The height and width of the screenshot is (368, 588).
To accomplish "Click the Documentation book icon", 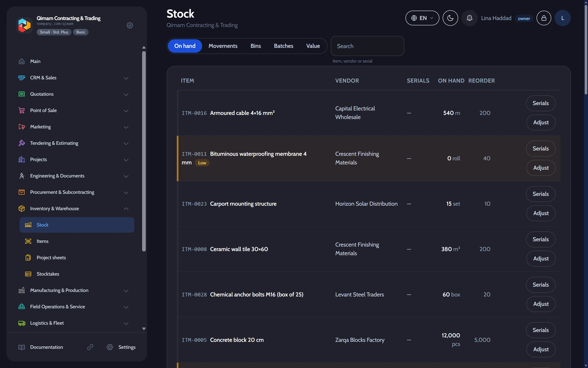I will [22, 347].
